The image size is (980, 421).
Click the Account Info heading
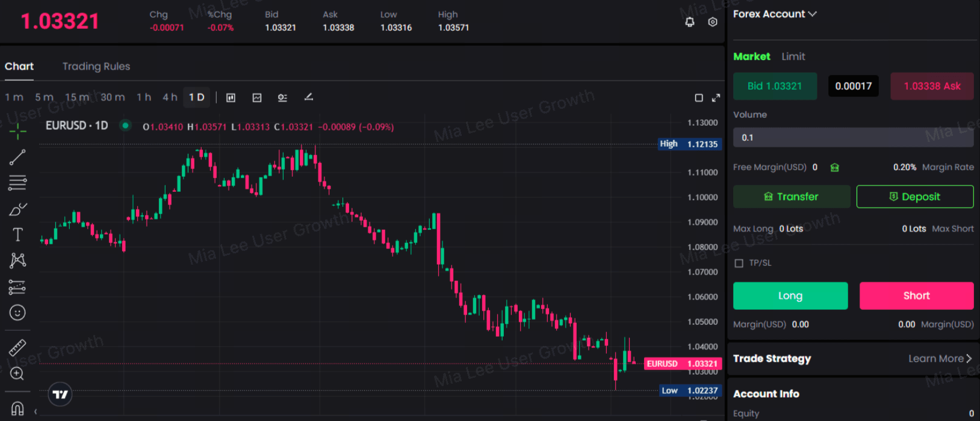(x=766, y=394)
